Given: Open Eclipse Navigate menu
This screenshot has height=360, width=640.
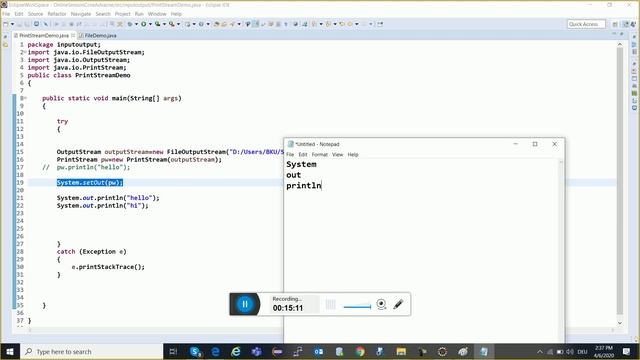Looking at the screenshot, I should click(81, 14).
